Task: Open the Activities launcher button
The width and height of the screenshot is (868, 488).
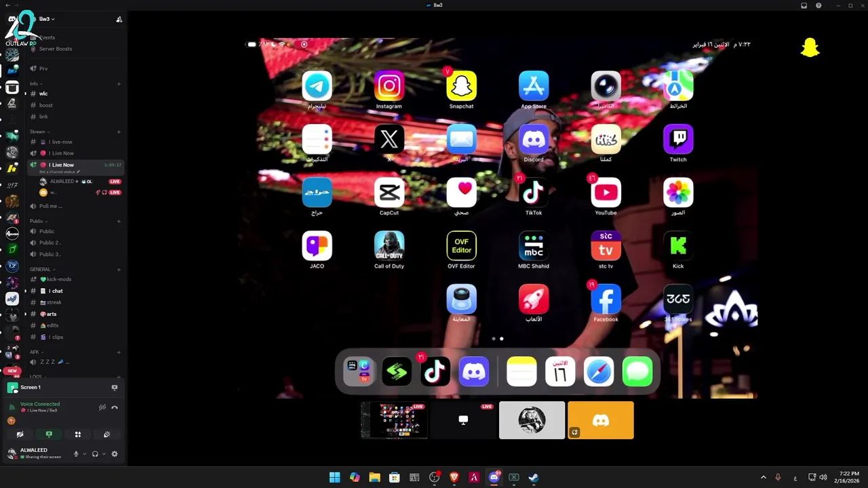Action: (x=78, y=434)
